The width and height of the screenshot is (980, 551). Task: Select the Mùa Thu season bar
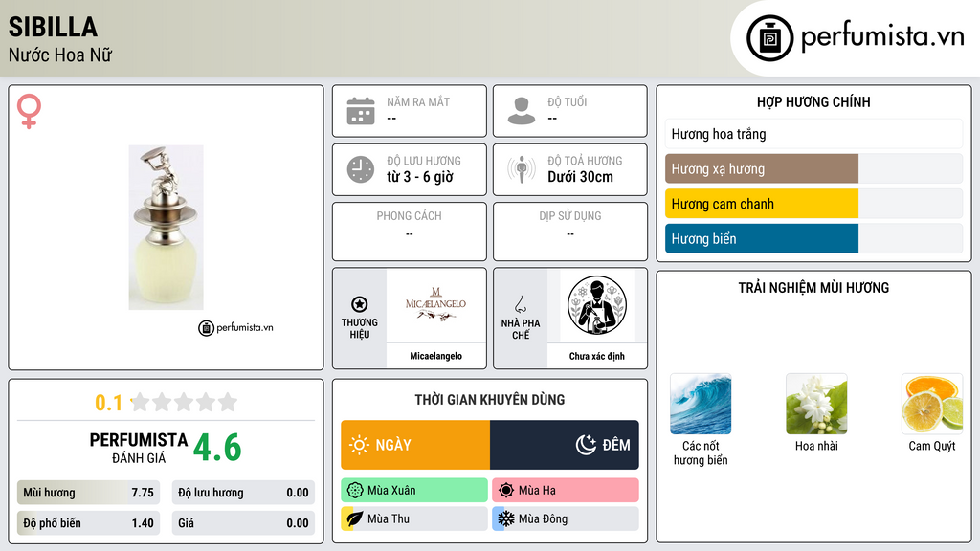pos(414,518)
